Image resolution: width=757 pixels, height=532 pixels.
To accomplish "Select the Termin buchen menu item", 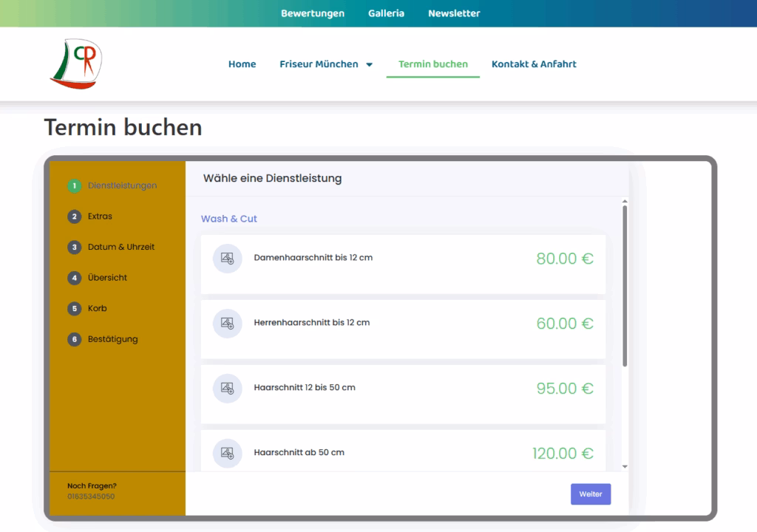I will (433, 64).
